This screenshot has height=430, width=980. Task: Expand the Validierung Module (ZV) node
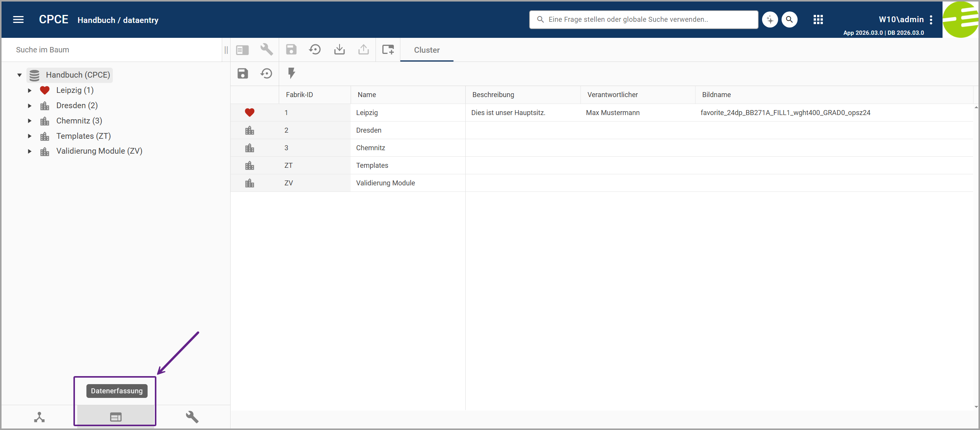[x=29, y=151]
